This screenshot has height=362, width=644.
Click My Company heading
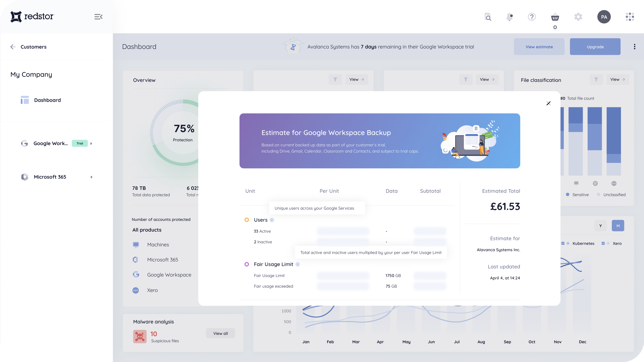pos(31,75)
